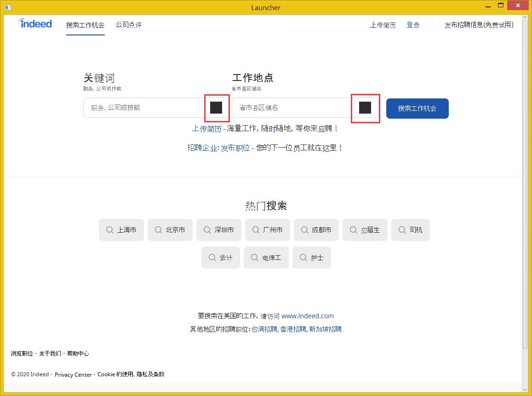Open the 登录 sign-in link
532x396 pixels.
pyautogui.click(x=413, y=25)
